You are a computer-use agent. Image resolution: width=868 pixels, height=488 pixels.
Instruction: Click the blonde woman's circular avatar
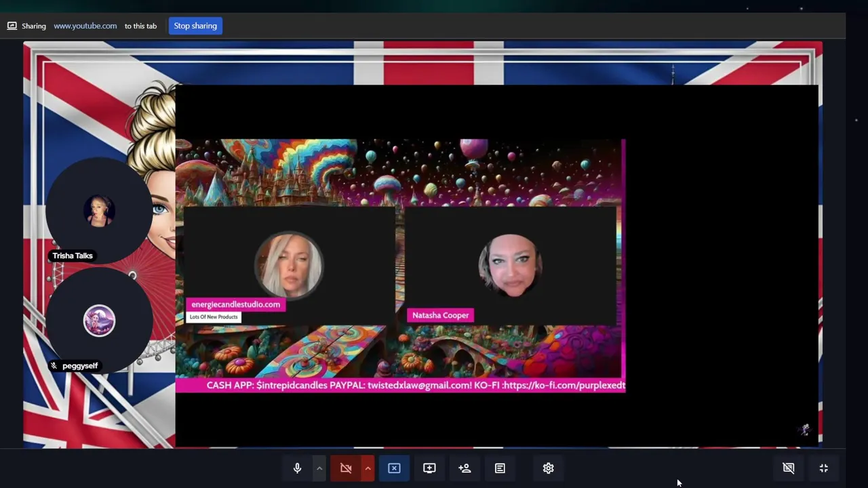[x=289, y=265]
